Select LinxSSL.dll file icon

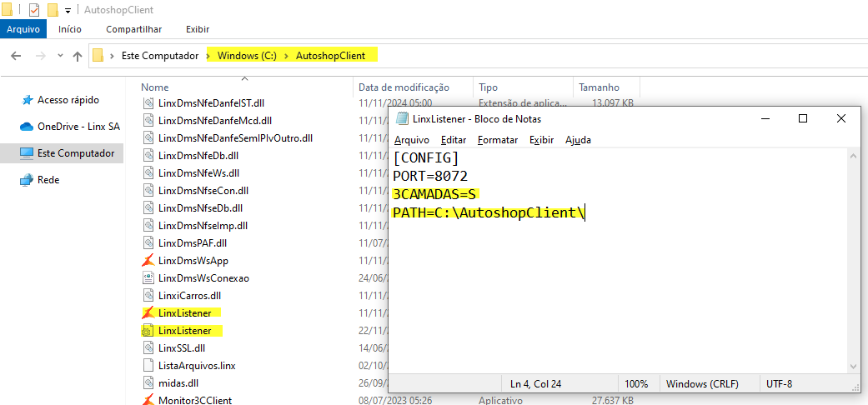[148, 348]
